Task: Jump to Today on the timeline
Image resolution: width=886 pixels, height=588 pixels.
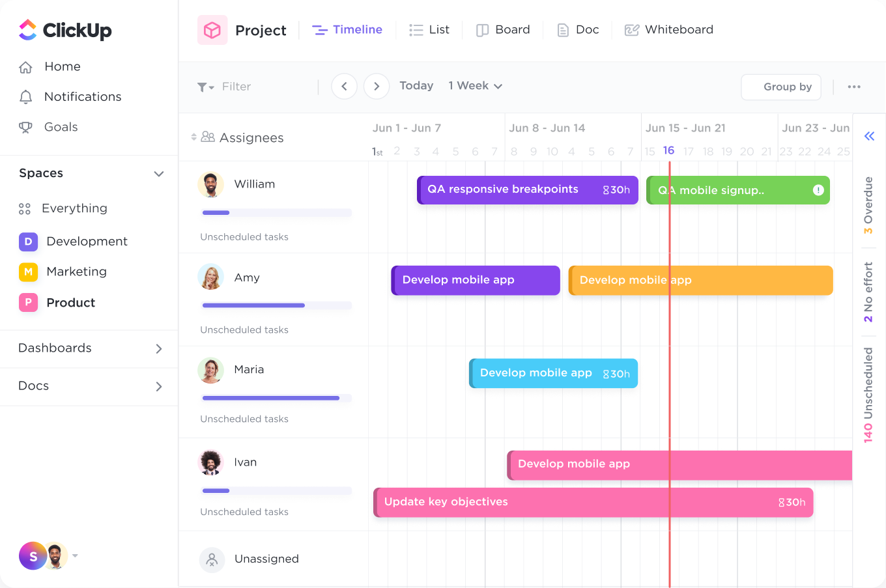Action: 416,86
